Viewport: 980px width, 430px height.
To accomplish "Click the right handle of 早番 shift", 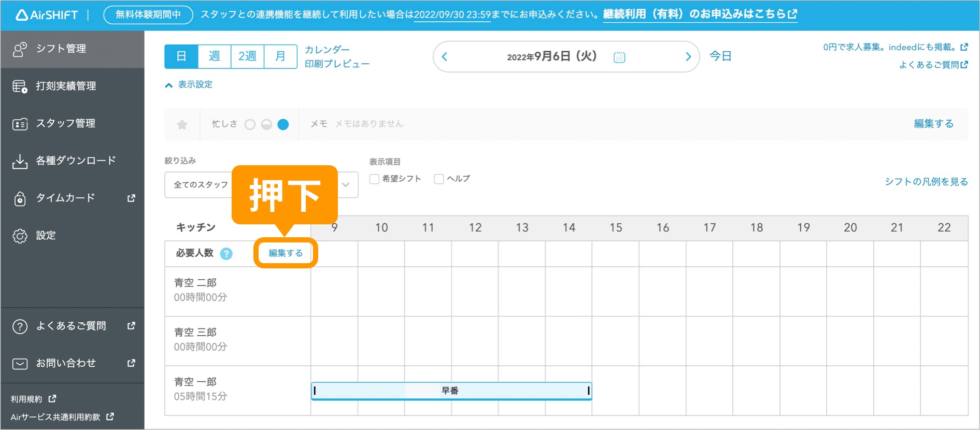I will tap(589, 391).
